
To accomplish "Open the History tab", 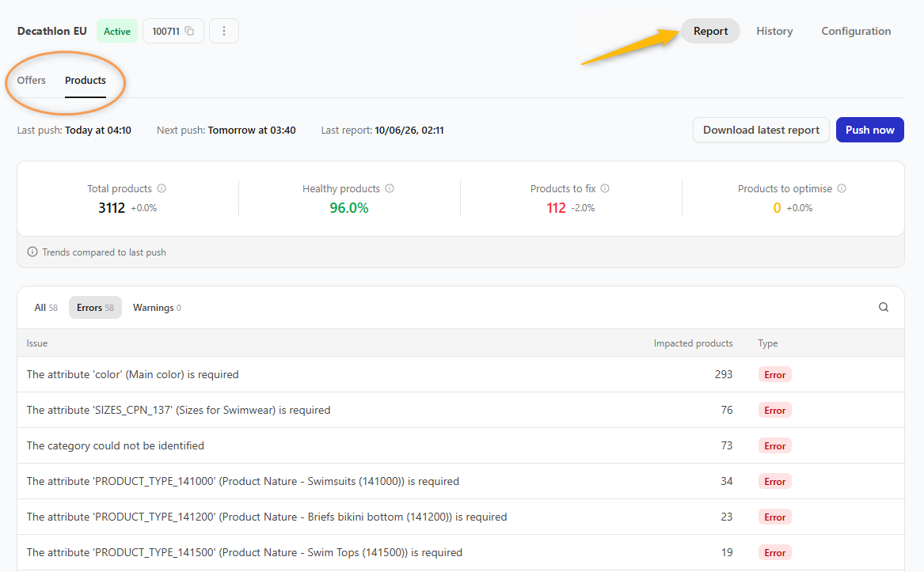I will 774,31.
